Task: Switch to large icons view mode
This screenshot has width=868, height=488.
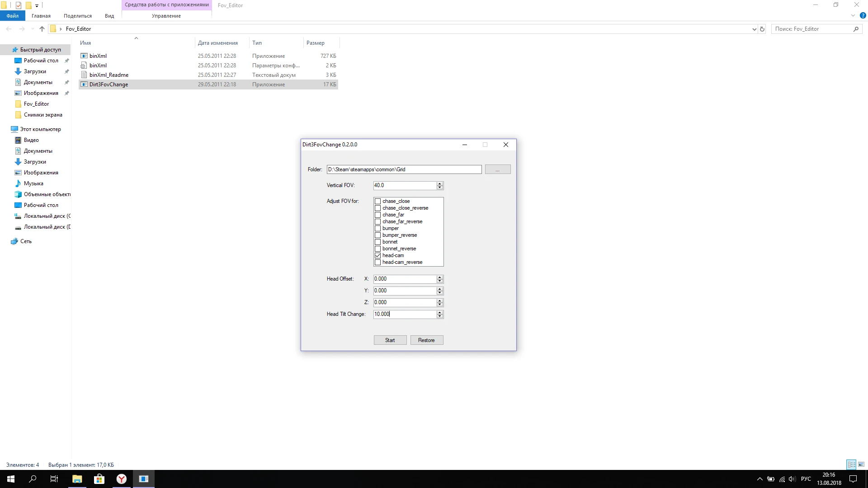Action: click(861, 465)
